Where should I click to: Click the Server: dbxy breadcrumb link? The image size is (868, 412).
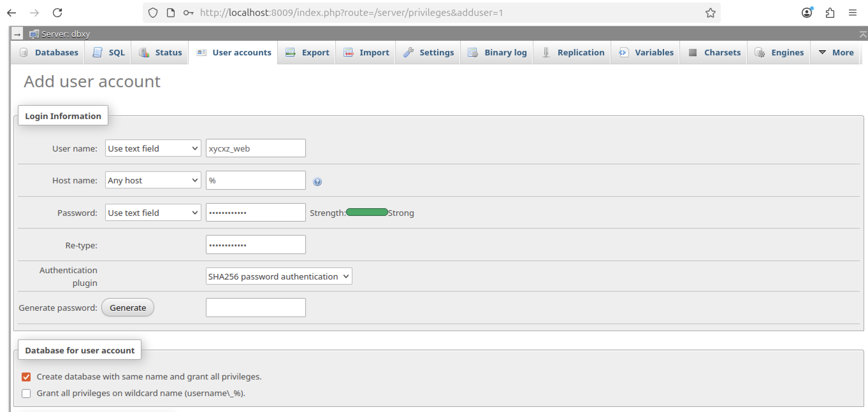click(65, 34)
